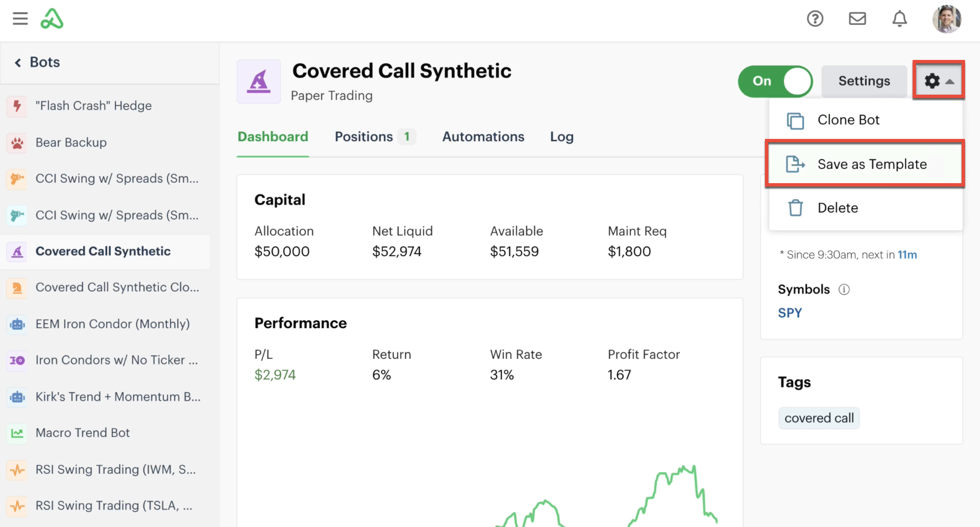This screenshot has height=527, width=980.
Task: Switch to the Positions tab
Action: click(x=375, y=137)
